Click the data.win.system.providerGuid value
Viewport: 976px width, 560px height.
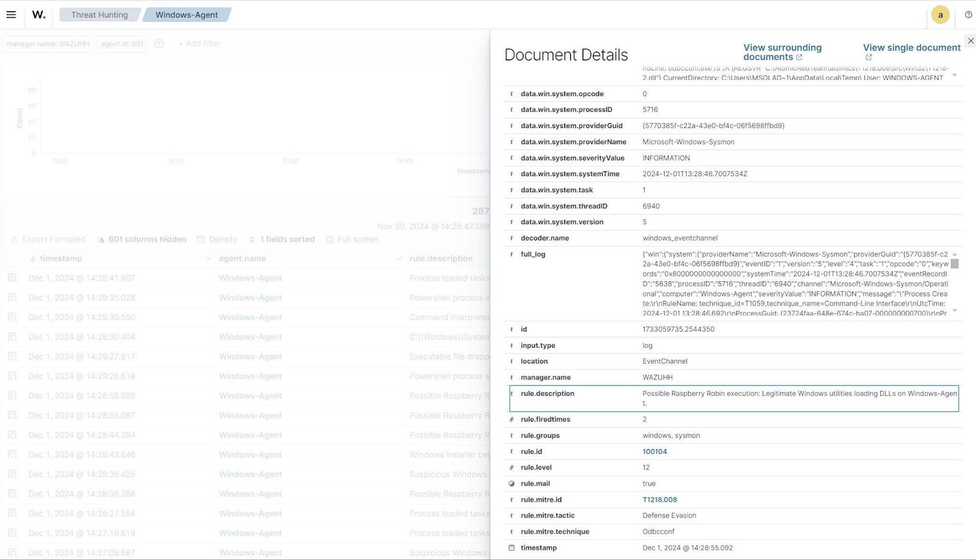[x=713, y=126]
